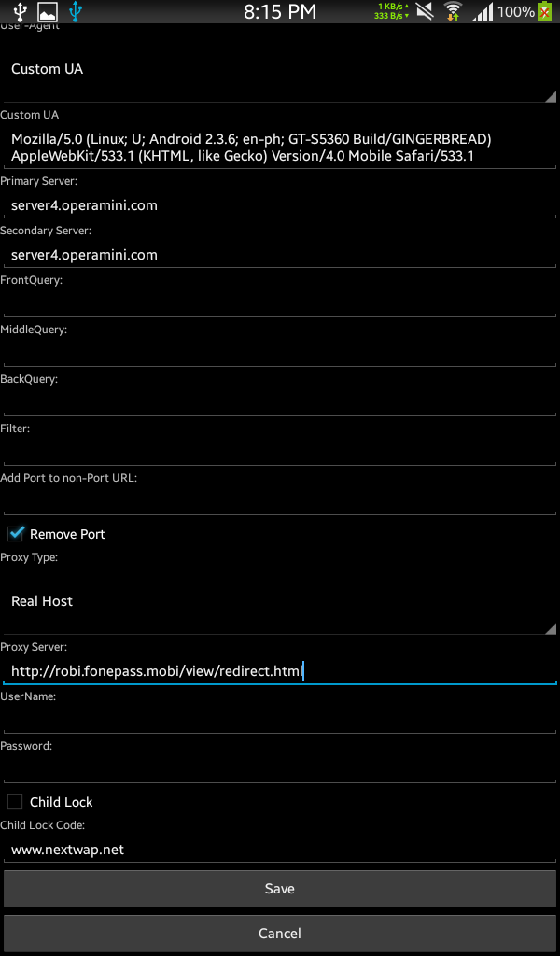
Task: Focus the Child Lock Code field
Action: click(280, 849)
